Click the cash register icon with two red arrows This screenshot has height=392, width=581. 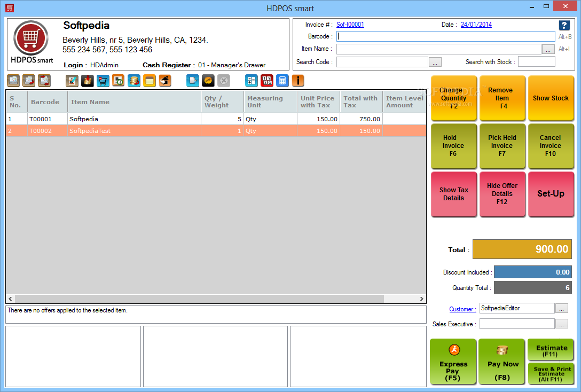[x=44, y=81]
